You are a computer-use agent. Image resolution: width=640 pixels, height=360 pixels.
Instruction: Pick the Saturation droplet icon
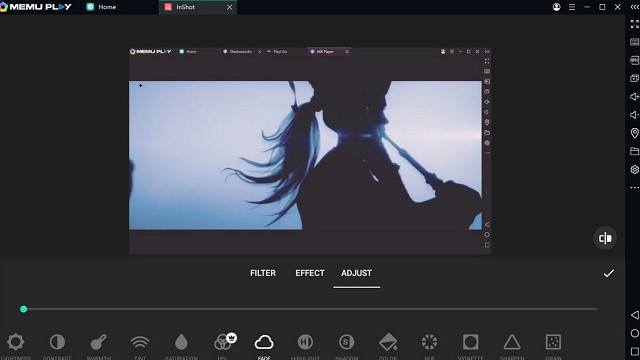pos(181,342)
